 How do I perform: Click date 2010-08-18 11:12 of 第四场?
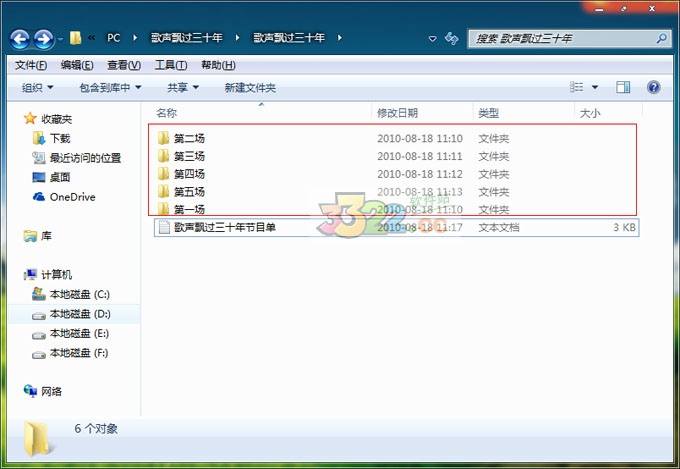point(420,174)
